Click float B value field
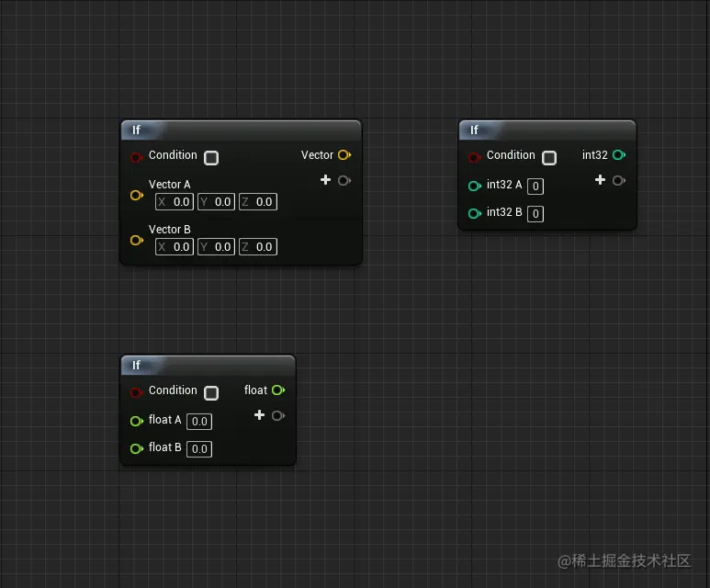The height and width of the screenshot is (588, 710). pos(199,449)
